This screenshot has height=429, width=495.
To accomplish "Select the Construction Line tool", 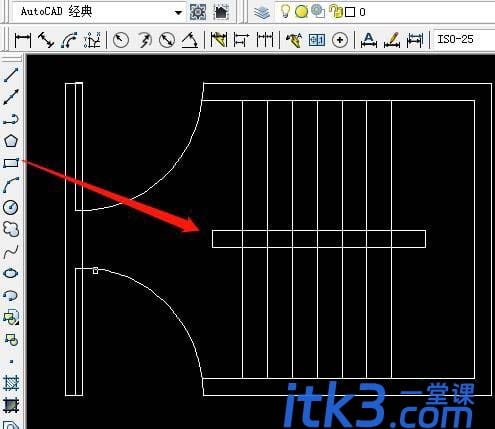I will point(11,97).
